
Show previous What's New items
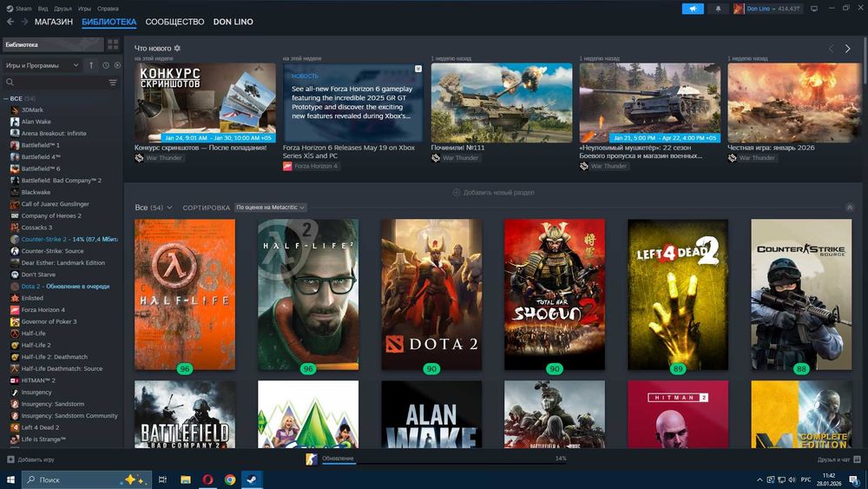[831, 49]
